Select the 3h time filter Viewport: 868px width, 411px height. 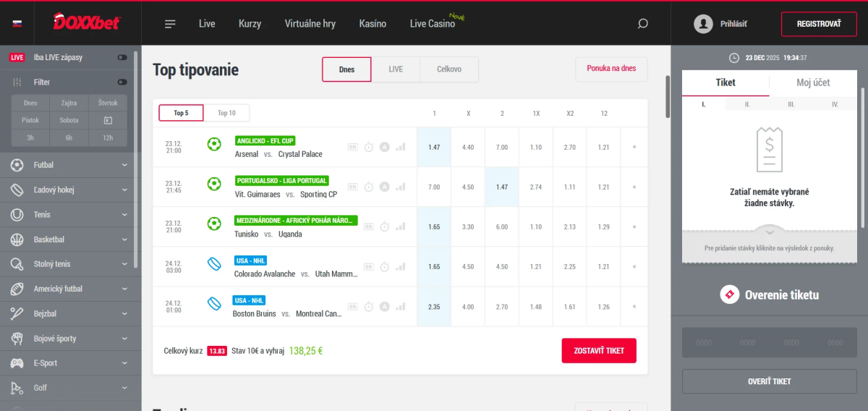[30, 137]
